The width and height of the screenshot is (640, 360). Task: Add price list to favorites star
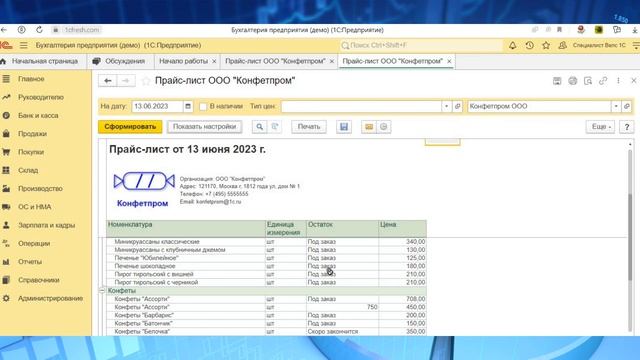tap(146, 81)
